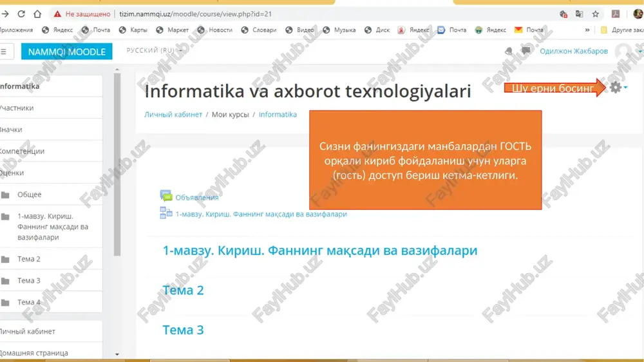
Task: Open the Почта bookmark with envelope icon
Action: [x=530, y=30]
